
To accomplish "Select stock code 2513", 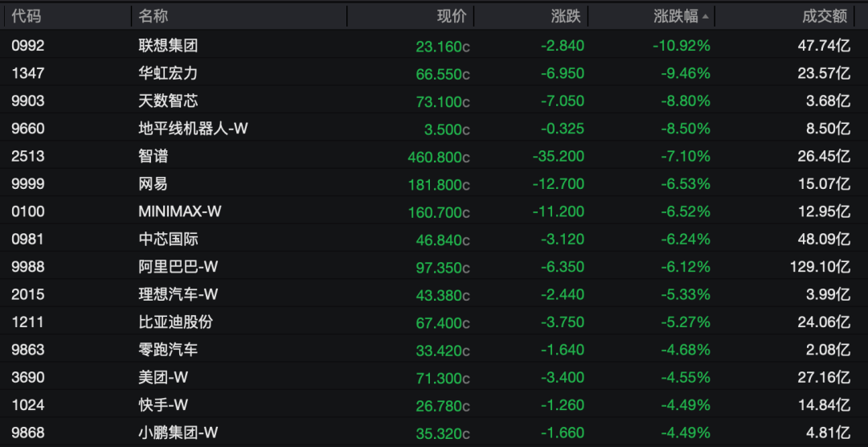I will [x=27, y=156].
